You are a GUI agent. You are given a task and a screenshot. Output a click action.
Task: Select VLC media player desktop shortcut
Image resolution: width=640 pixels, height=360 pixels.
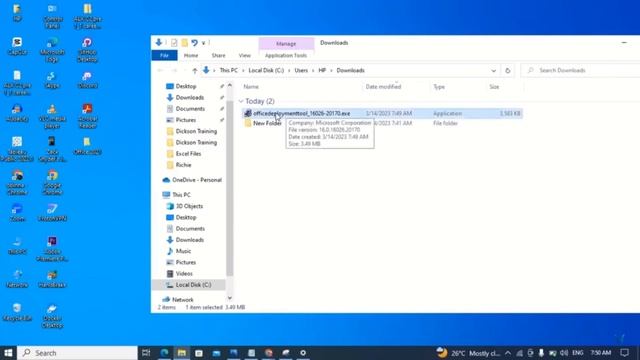click(52, 116)
